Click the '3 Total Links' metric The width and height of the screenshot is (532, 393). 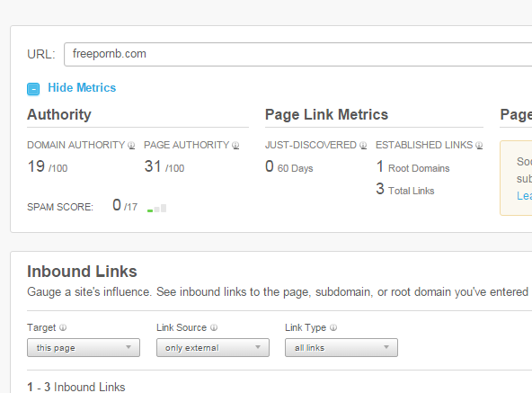tap(405, 190)
